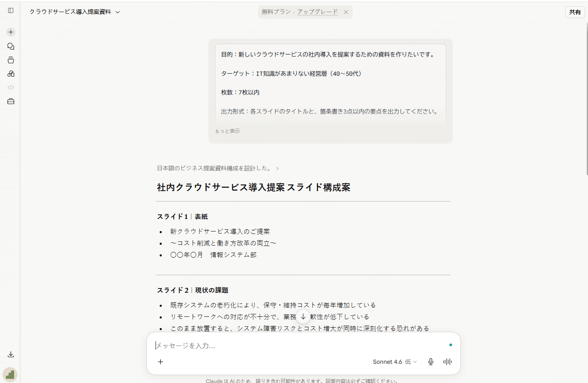Click the scroll-to-bottom arrow button
Viewport: 588px width, 383px height.
[x=303, y=316]
